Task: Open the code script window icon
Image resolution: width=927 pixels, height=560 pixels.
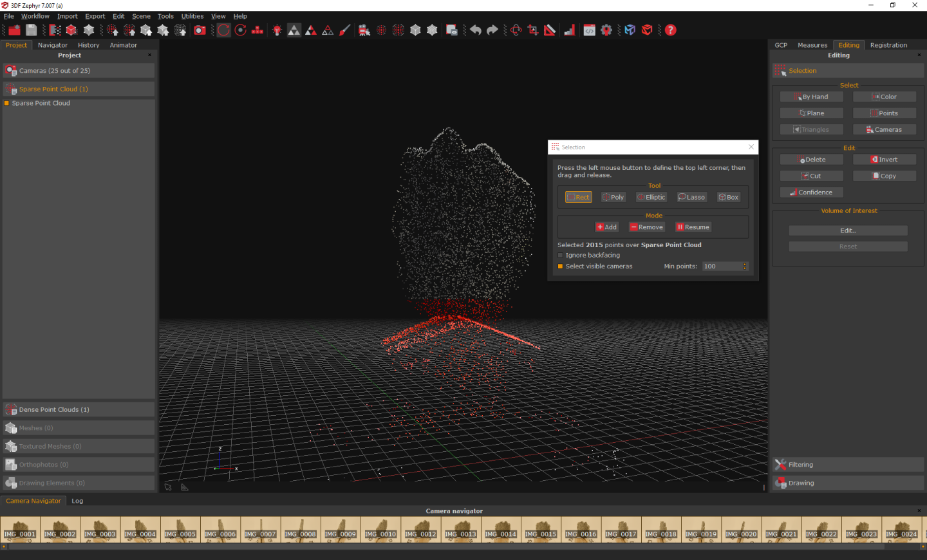Action: 590,30
